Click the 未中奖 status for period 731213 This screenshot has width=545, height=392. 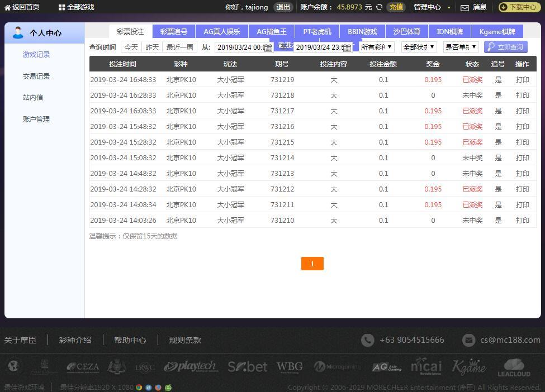(472, 173)
